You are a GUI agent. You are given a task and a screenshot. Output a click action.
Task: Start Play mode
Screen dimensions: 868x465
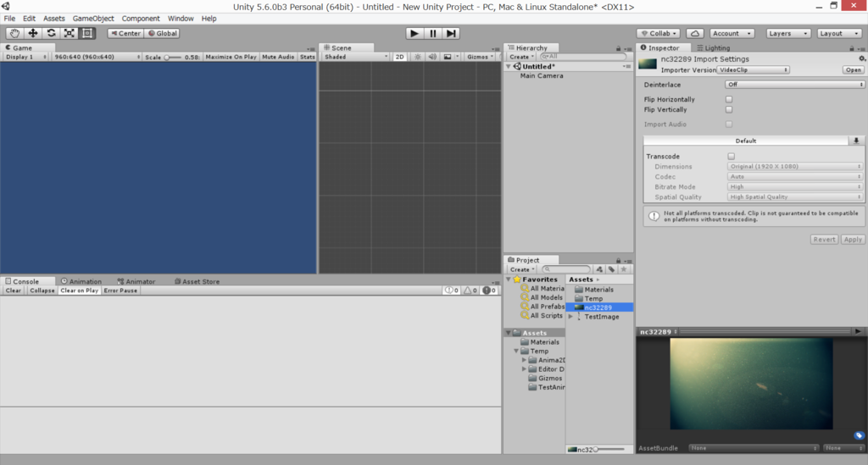[414, 33]
